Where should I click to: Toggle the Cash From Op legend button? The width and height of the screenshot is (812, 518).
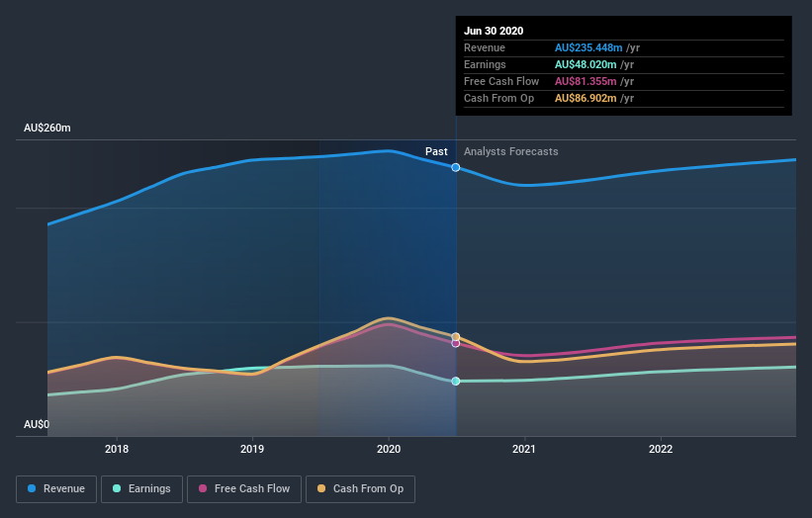coord(360,489)
